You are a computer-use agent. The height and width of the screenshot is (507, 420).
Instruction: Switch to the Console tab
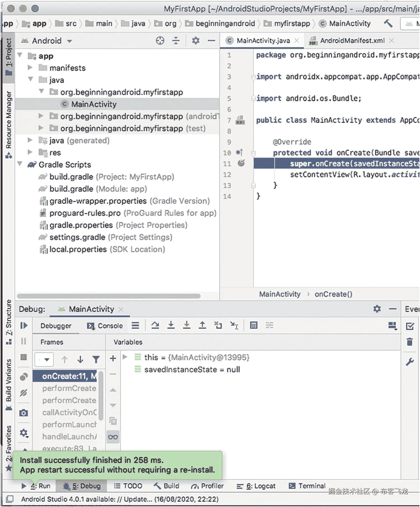point(105,326)
